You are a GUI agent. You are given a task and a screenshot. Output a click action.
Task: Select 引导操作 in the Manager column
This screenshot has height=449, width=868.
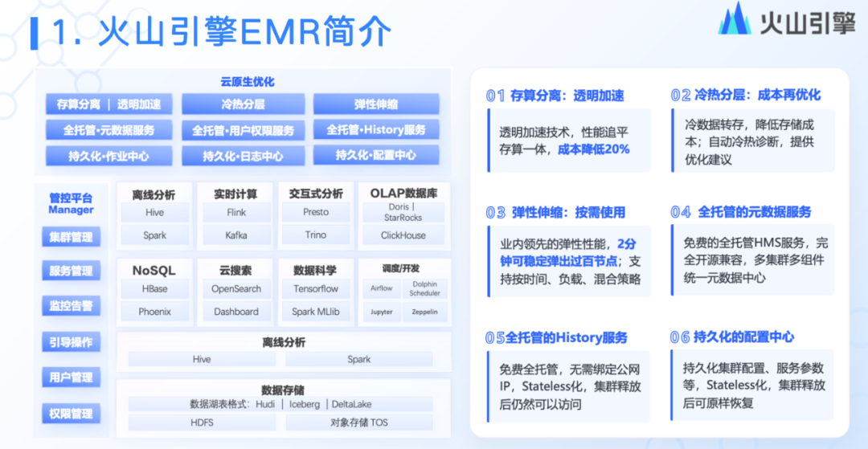coord(71,342)
